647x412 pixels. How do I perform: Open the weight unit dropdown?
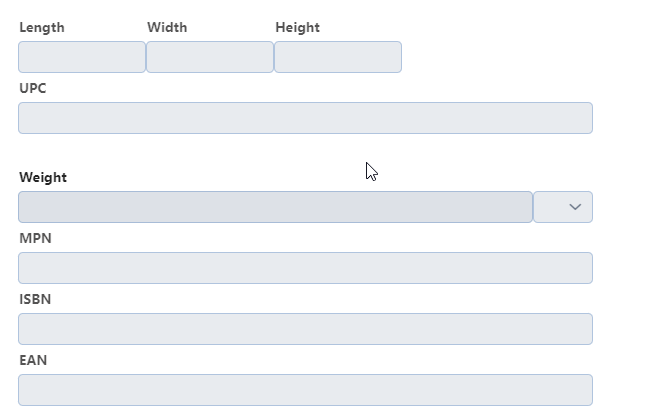coord(563,207)
